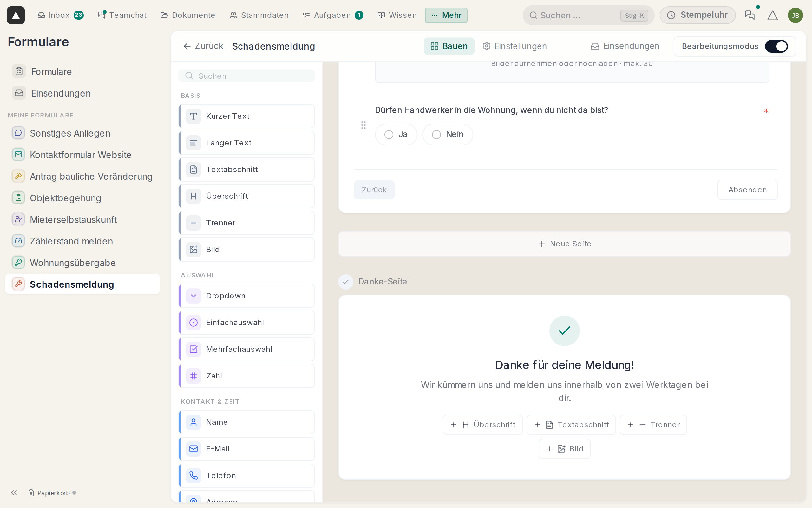Screen dimensions: 812x508
Task: Add Textabschnitt to the Danke-Seite
Action: 571,425
